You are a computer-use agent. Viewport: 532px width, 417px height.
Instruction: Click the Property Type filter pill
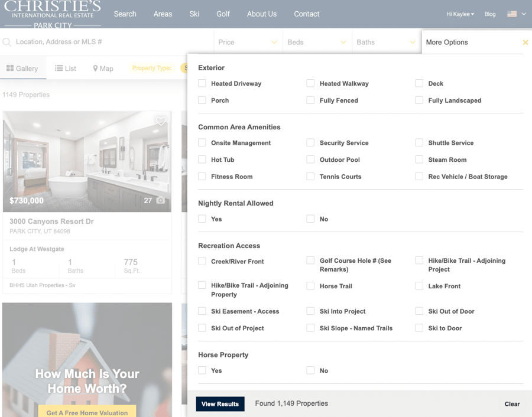point(153,68)
